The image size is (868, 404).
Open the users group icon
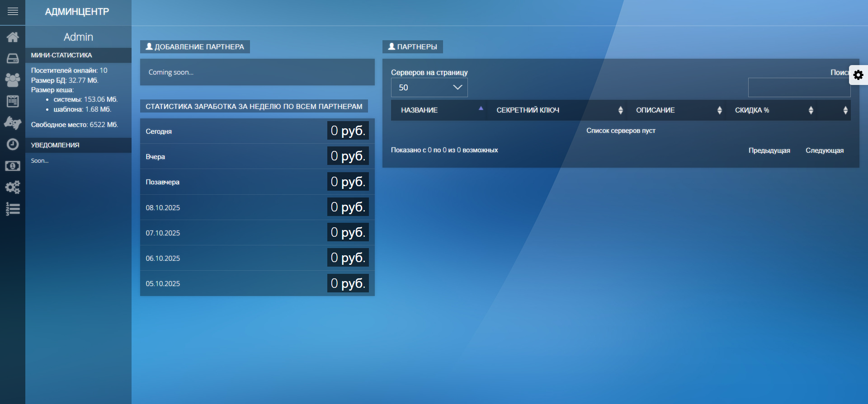point(13,80)
